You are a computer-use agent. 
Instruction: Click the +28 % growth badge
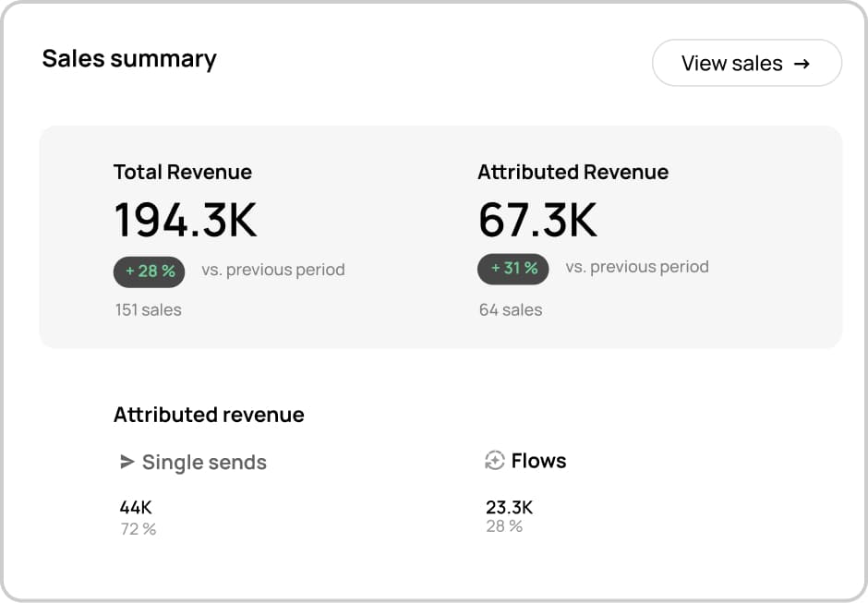[x=149, y=271]
